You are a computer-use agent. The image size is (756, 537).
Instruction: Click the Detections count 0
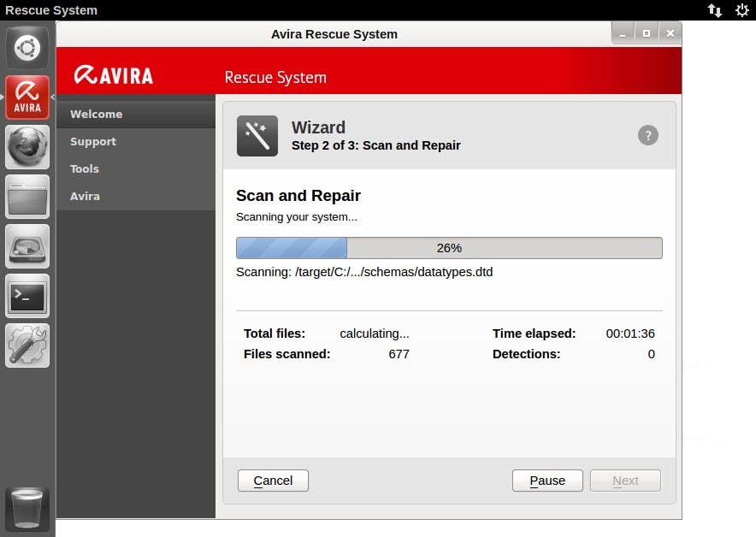652,354
